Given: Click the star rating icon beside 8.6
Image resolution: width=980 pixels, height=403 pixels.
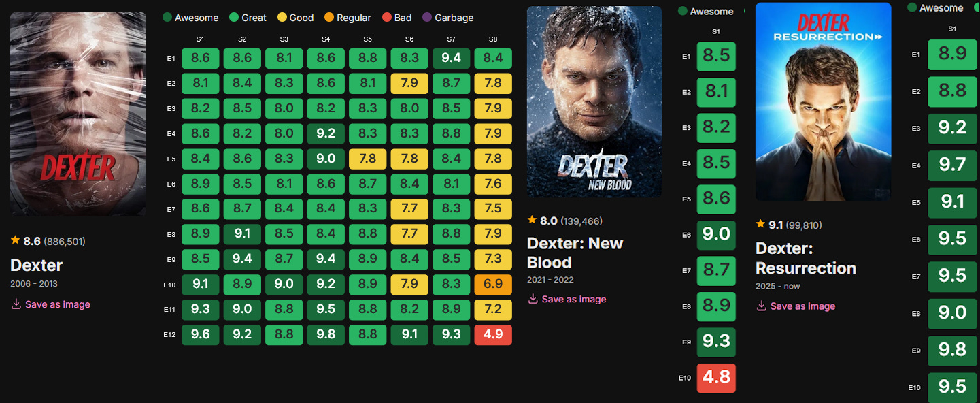Looking at the screenshot, I should (15, 240).
